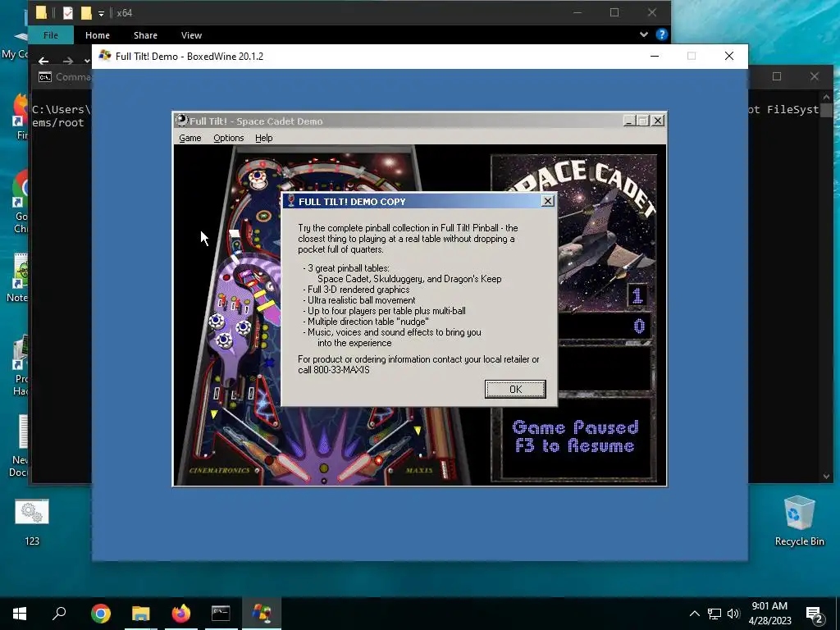This screenshot has height=630, width=840.
Task: Select the Google Chrome desktop shortcut
Action: point(21,203)
